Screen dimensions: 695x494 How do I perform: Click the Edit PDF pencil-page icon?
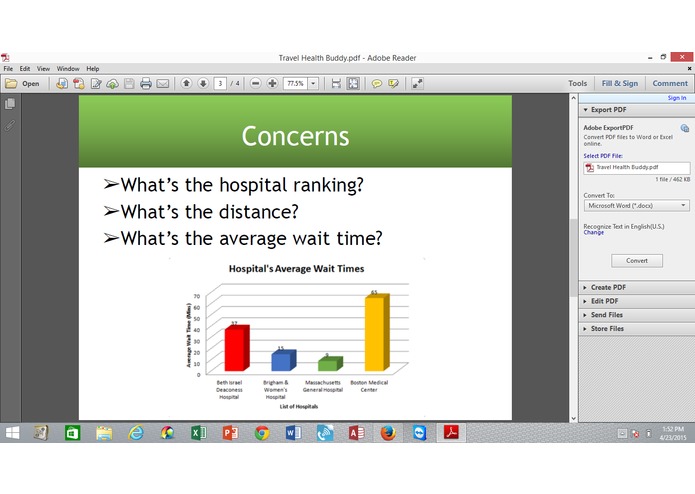click(96, 83)
